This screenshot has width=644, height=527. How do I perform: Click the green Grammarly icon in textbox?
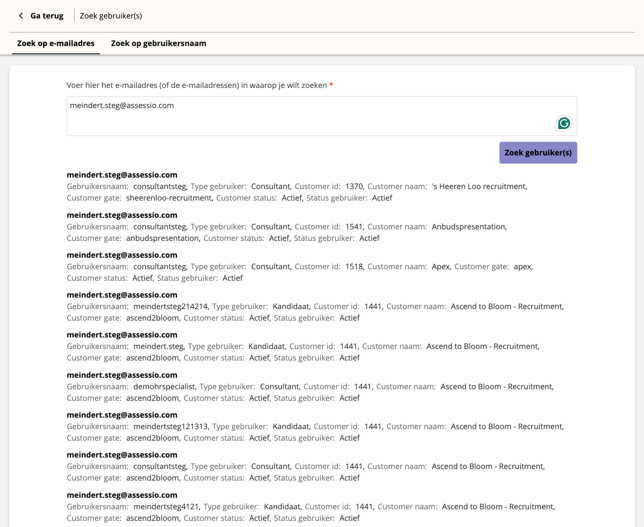pyautogui.click(x=564, y=123)
